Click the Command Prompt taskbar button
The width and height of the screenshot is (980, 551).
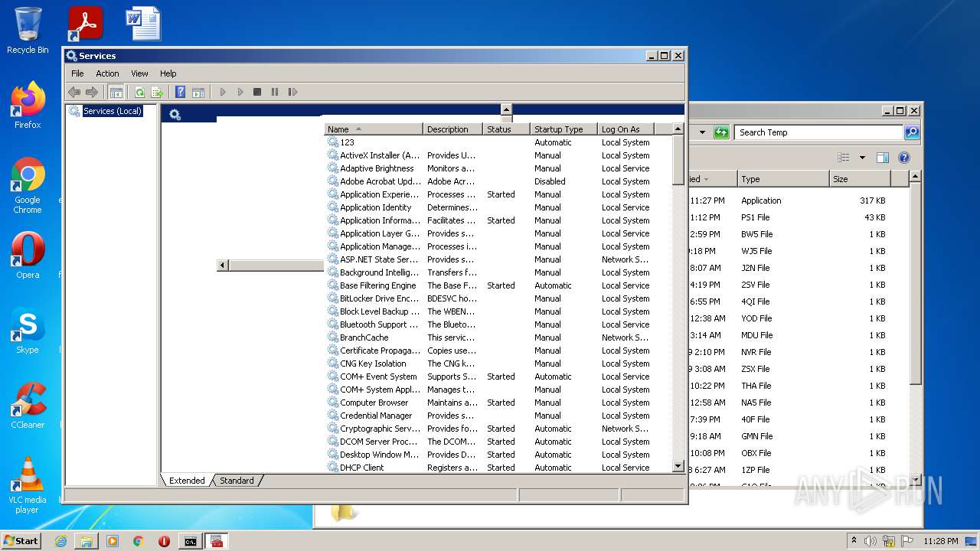point(190,541)
